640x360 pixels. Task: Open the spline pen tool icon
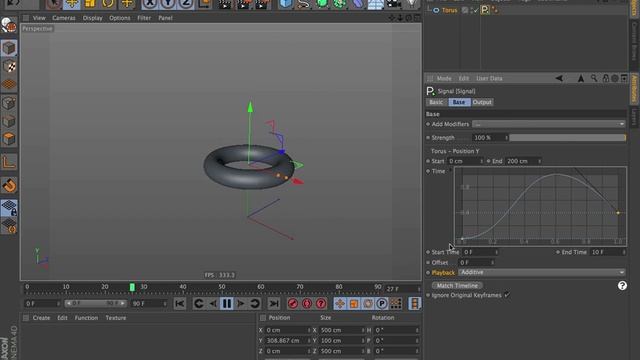pyautogui.click(x=304, y=4)
